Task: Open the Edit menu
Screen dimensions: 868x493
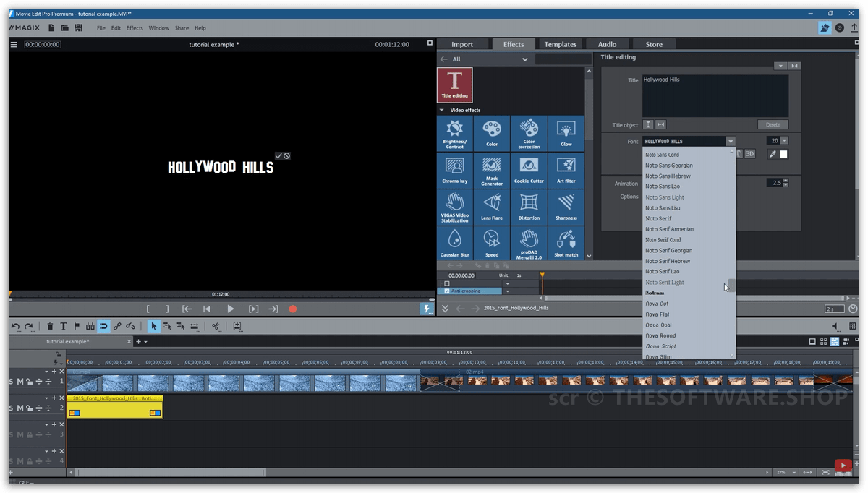Action: click(116, 28)
